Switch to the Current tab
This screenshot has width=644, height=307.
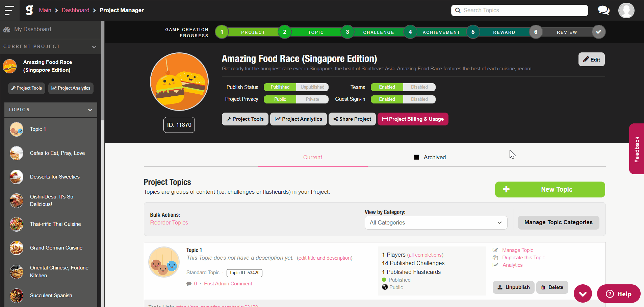(x=313, y=157)
